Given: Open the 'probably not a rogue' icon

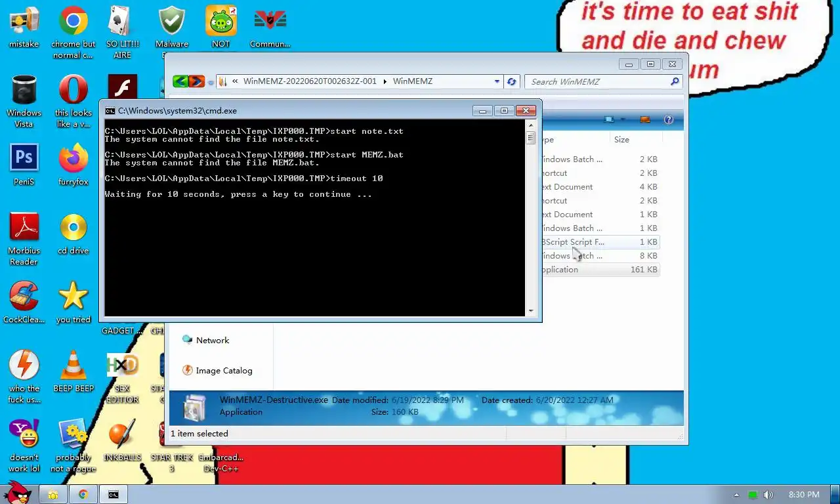Looking at the screenshot, I should point(73,446).
